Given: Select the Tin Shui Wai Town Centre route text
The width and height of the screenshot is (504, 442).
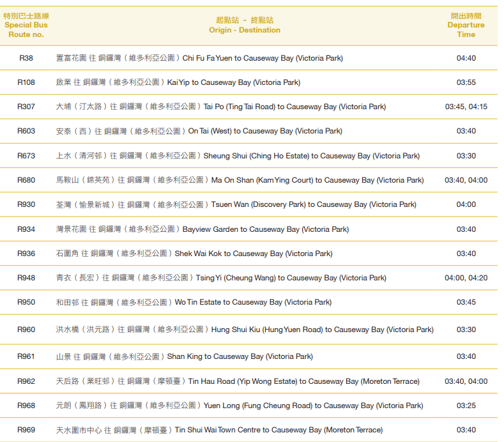Looking at the screenshot, I should [219, 430].
